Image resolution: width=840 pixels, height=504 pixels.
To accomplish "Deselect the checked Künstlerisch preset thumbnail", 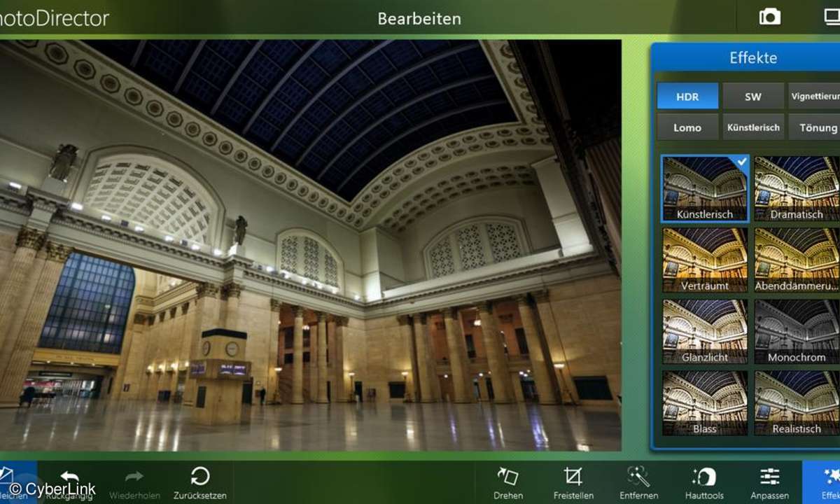I will tap(705, 188).
